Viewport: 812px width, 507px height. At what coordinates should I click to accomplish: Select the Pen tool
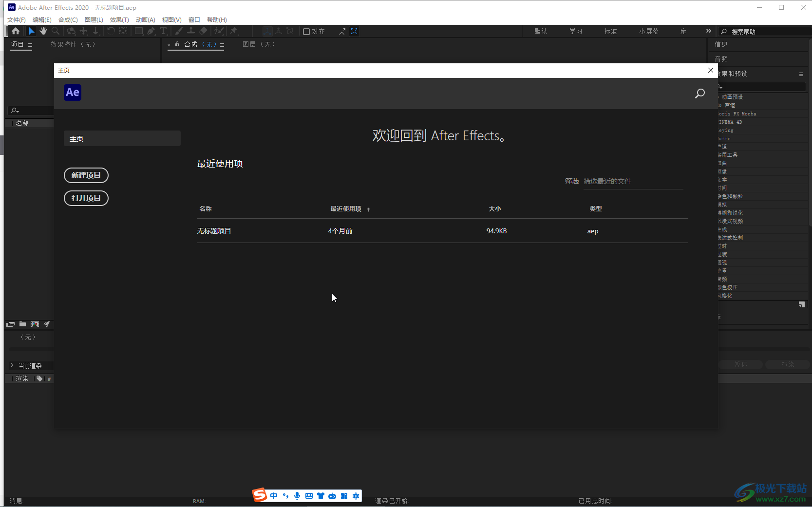151,31
